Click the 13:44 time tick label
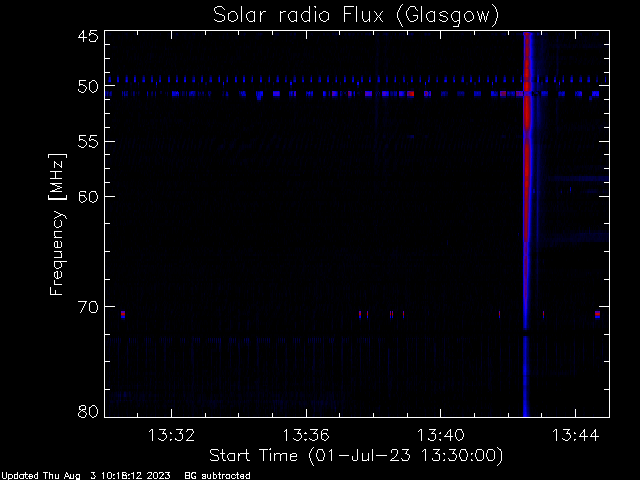This screenshot has width=640, height=480. click(x=576, y=435)
